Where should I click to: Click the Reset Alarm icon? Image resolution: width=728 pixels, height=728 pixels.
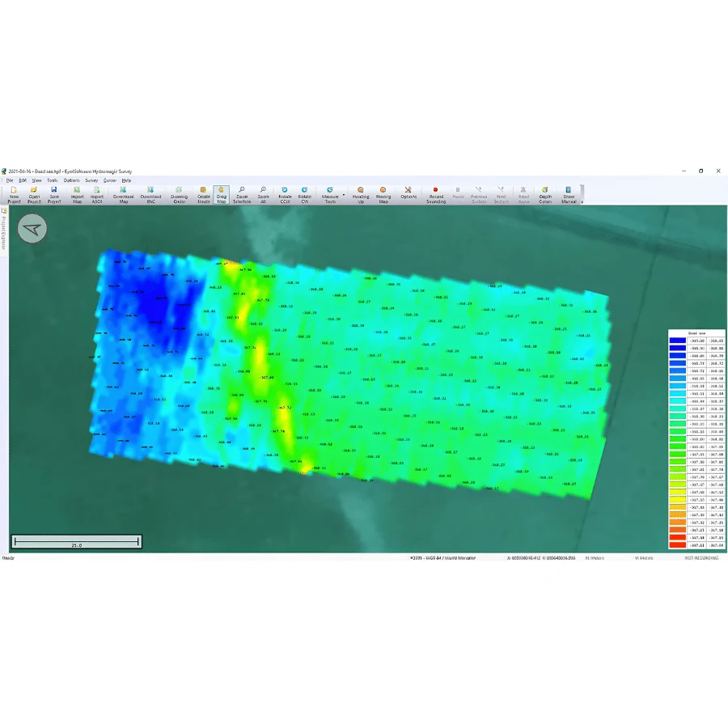(523, 195)
